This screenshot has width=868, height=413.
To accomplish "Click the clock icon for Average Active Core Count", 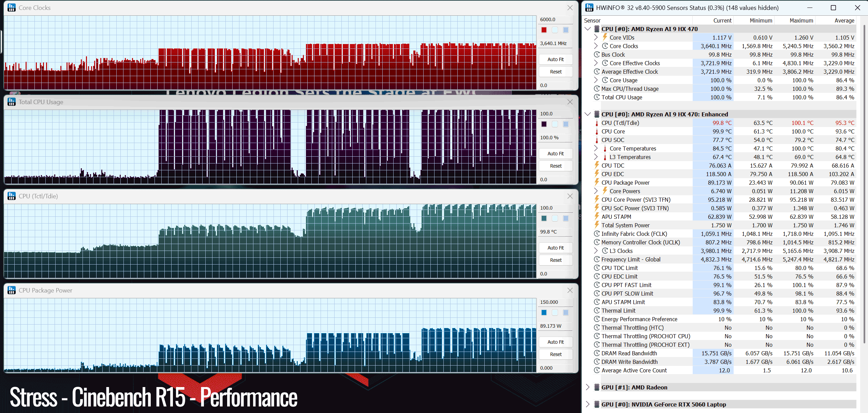I will coord(597,370).
